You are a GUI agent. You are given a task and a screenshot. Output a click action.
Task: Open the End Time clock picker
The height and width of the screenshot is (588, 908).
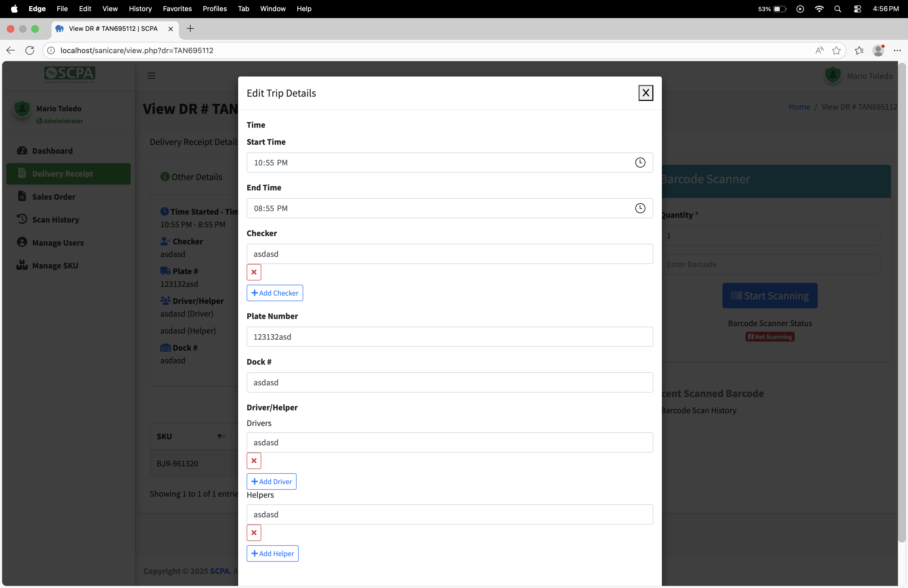tap(640, 208)
